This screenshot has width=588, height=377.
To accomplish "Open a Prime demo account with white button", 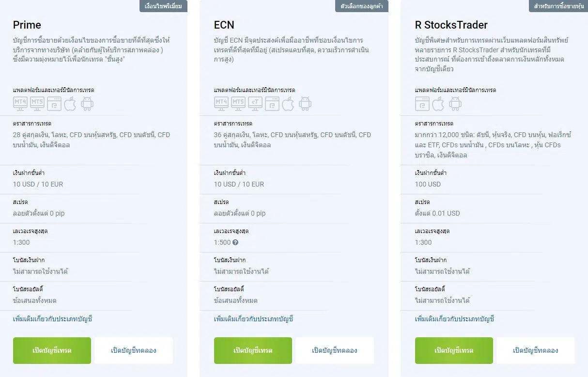I will point(134,350).
